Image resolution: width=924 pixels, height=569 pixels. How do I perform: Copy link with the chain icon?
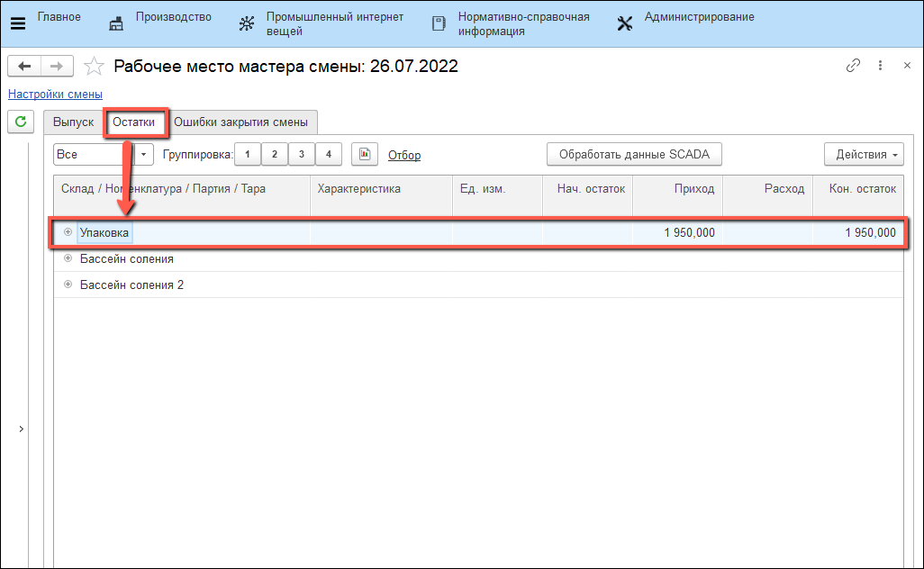[x=853, y=66]
